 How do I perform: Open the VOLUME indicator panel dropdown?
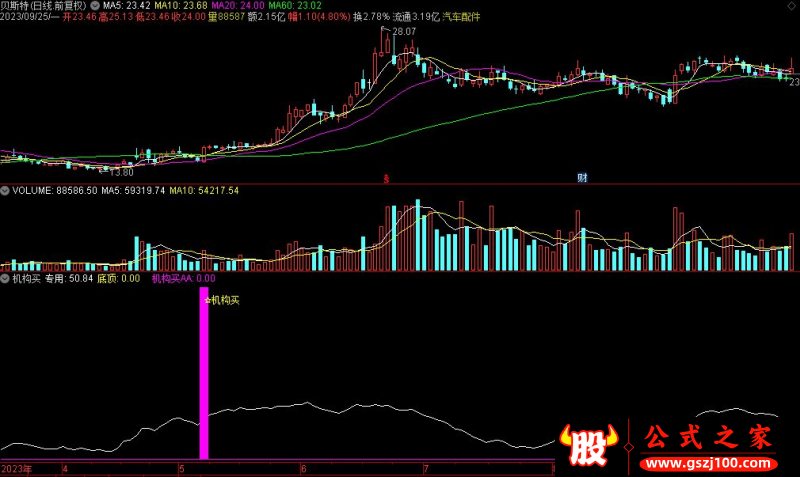pos(5,190)
